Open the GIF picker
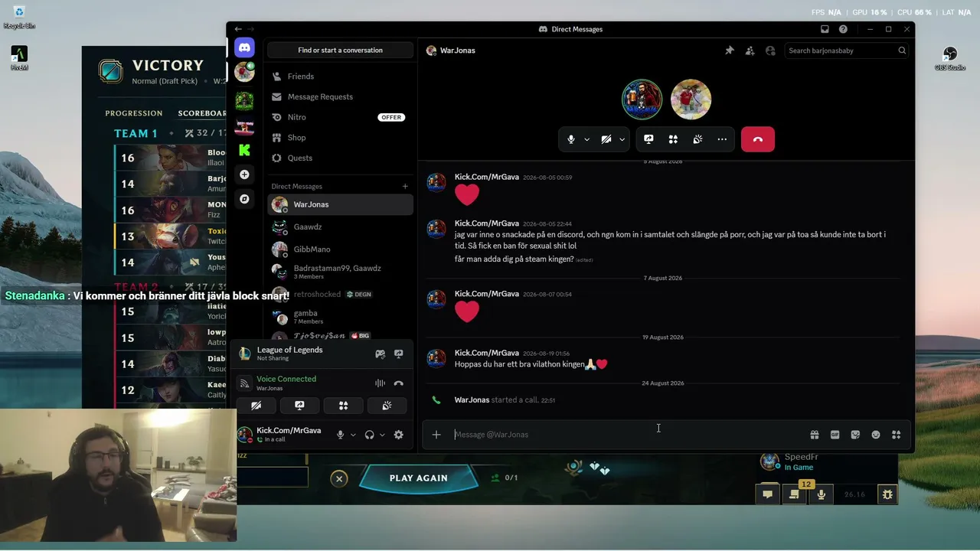 [835, 435]
